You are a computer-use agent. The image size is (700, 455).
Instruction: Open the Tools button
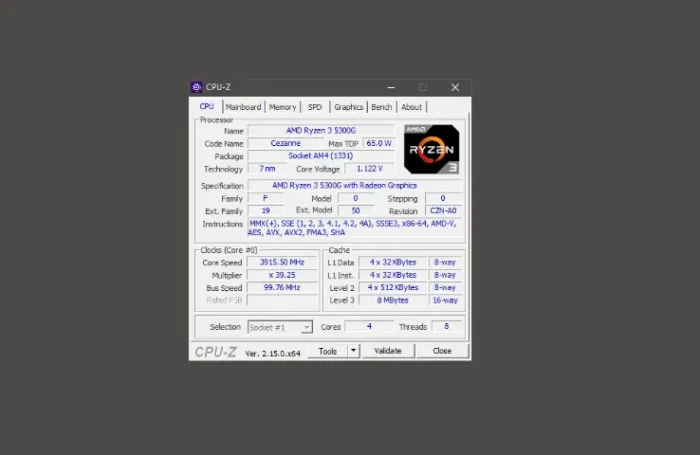(328, 351)
